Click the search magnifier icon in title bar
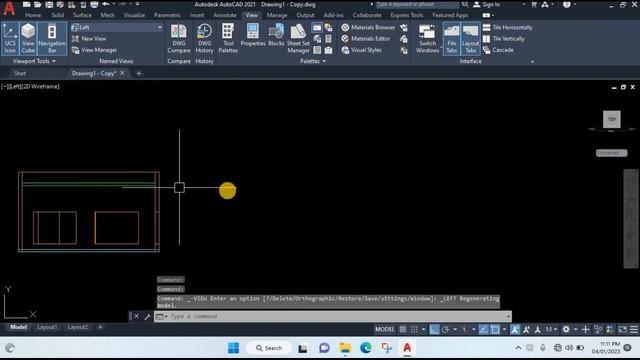This screenshot has width=640, height=360. pyautogui.click(x=465, y=4)
